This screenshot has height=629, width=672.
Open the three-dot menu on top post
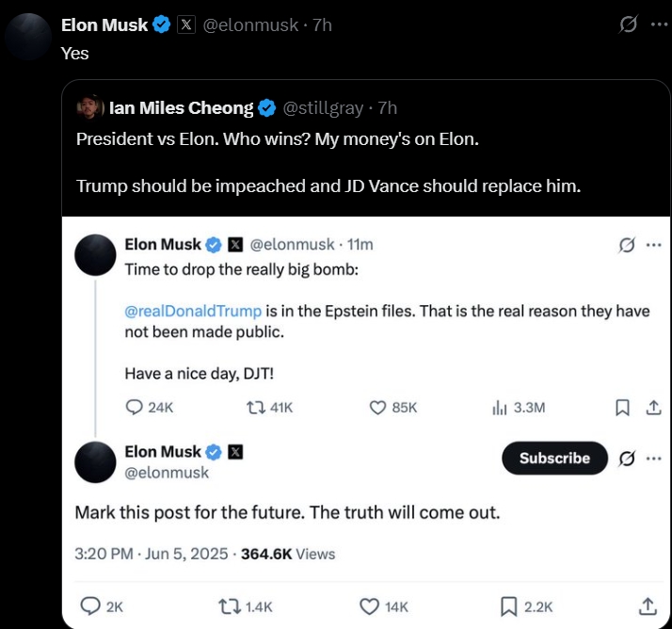[x=658, y=25]
